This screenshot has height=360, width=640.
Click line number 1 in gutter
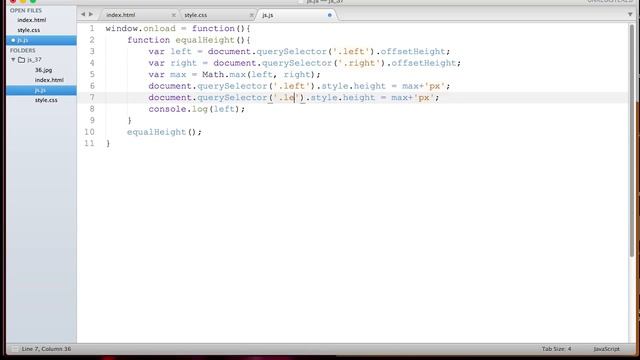click(92, 29)
